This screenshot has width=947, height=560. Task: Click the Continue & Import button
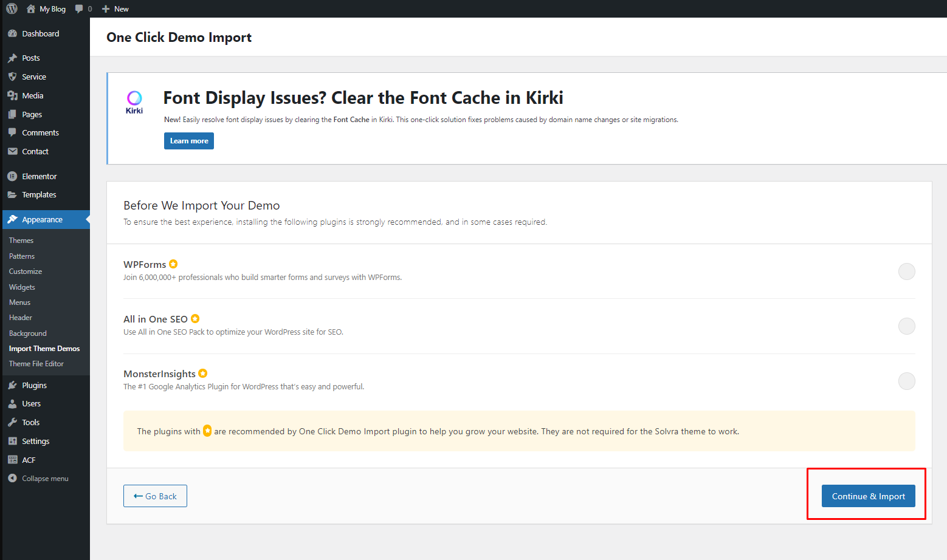coord(868,496)
